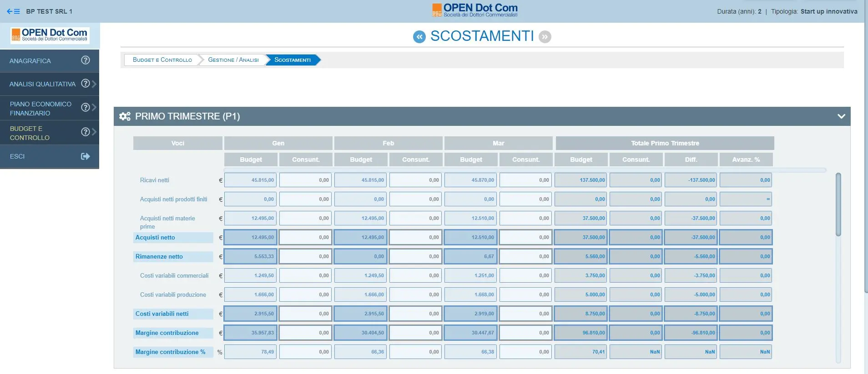The width and height of the screenshot is (868, 374).
Task: Expand Analisi Qualitativa submenu arrow
Action: (94, 84)
